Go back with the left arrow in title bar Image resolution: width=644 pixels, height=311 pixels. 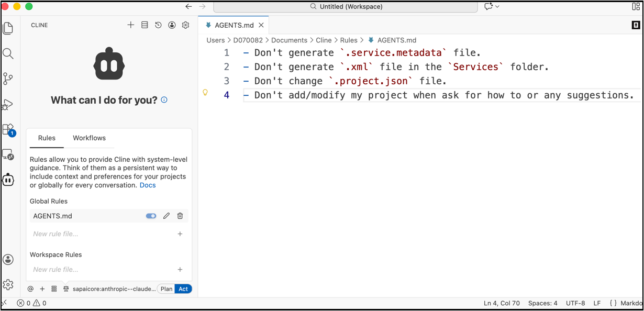click(189, 7)
